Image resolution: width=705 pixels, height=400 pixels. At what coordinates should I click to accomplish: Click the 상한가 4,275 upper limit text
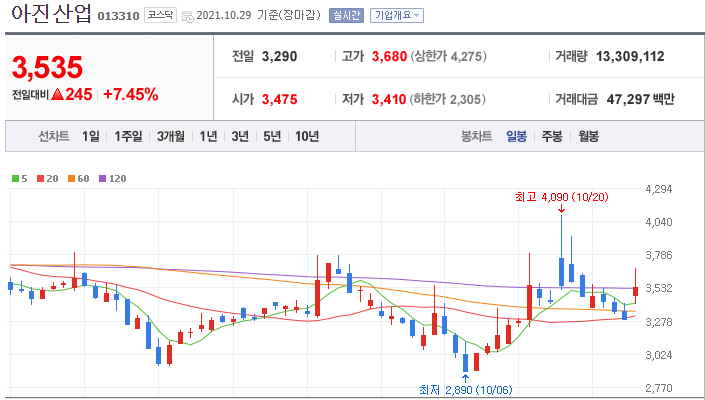coord(448,57)
